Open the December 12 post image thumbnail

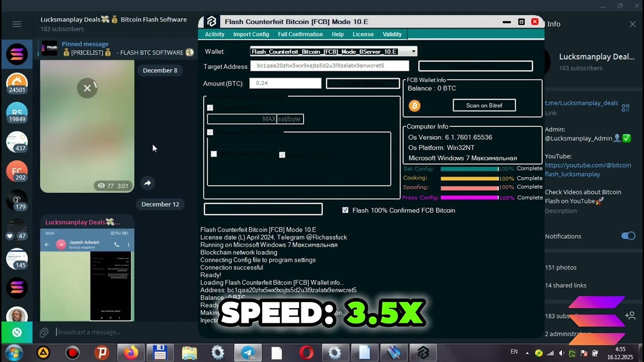click(87, 275)
